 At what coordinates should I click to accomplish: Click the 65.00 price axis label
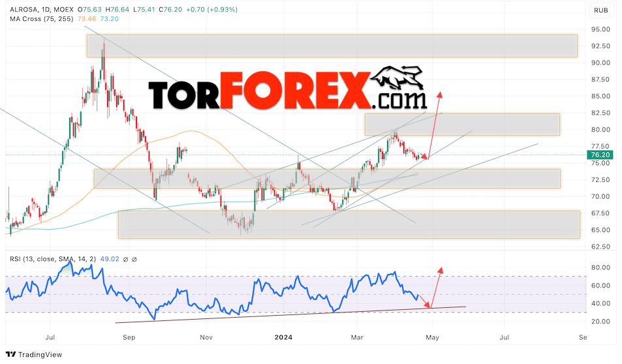600,230
